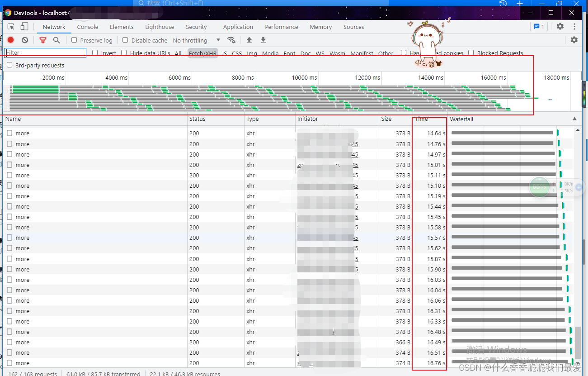Open DevTools settings gear in tab bar
The image size is (588, 376).
(560, 27)
